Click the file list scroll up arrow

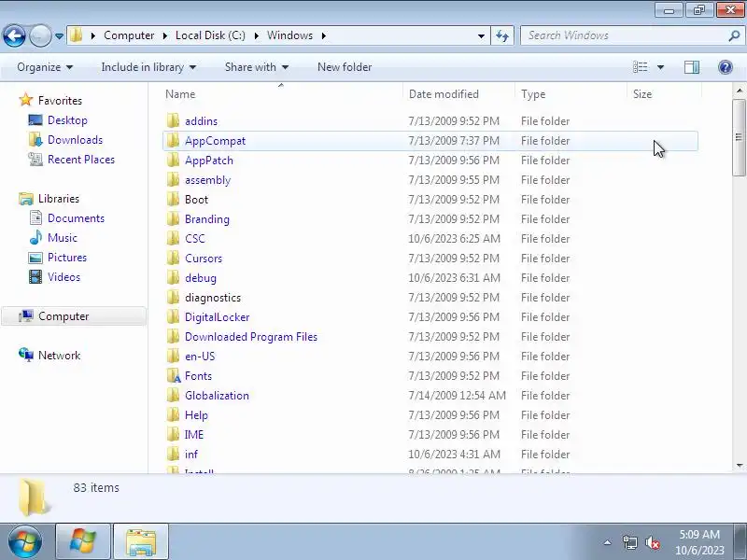tap(740, 90)
